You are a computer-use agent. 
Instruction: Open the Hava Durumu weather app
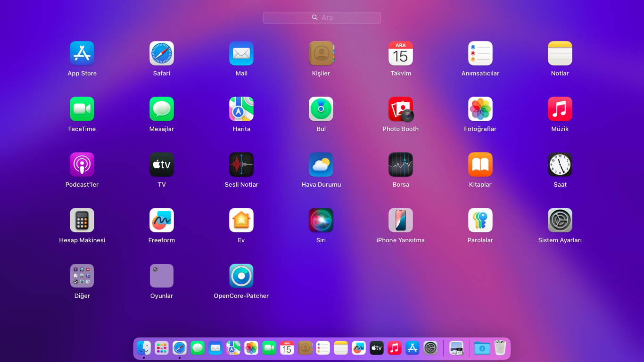coord(321,165)
